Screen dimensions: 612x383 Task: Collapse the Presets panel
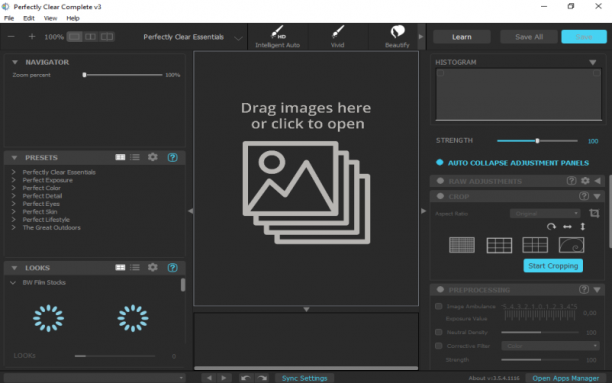coord(14,158)
